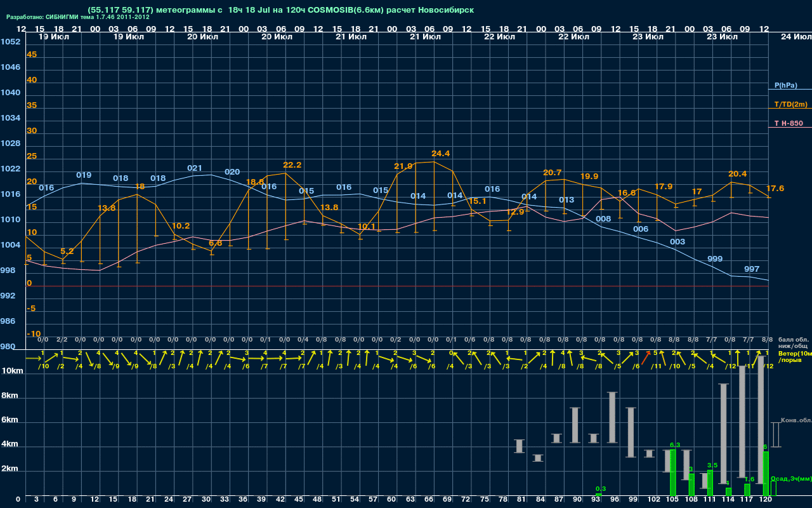812x508 pixels.
Task: Click the 997 pressure value label
Action: click(x=752, y=269)
